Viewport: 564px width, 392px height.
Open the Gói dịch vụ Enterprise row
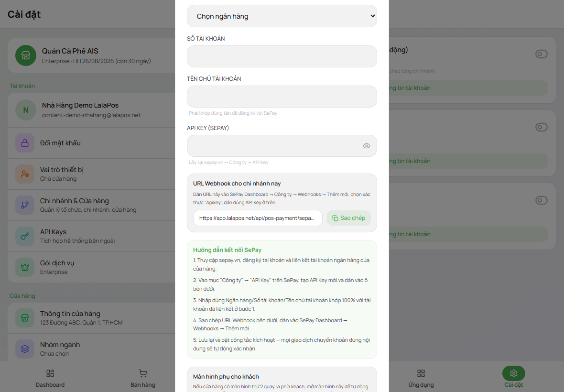91,267
